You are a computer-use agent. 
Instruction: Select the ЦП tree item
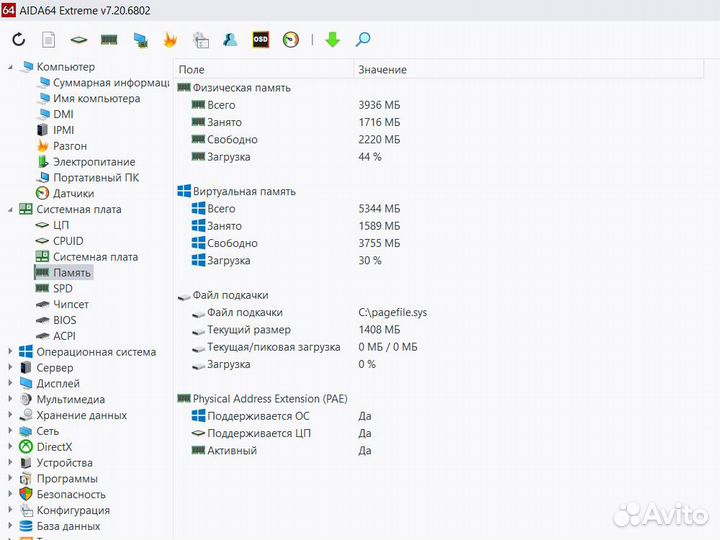(52, 225)
